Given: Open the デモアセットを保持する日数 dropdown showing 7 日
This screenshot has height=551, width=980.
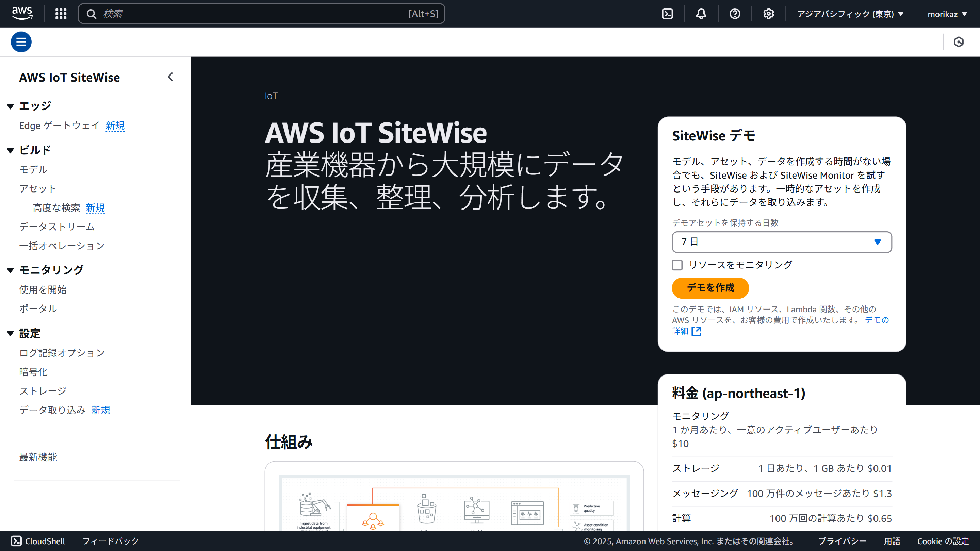Looking at the screenshot, I should point(782,242).
